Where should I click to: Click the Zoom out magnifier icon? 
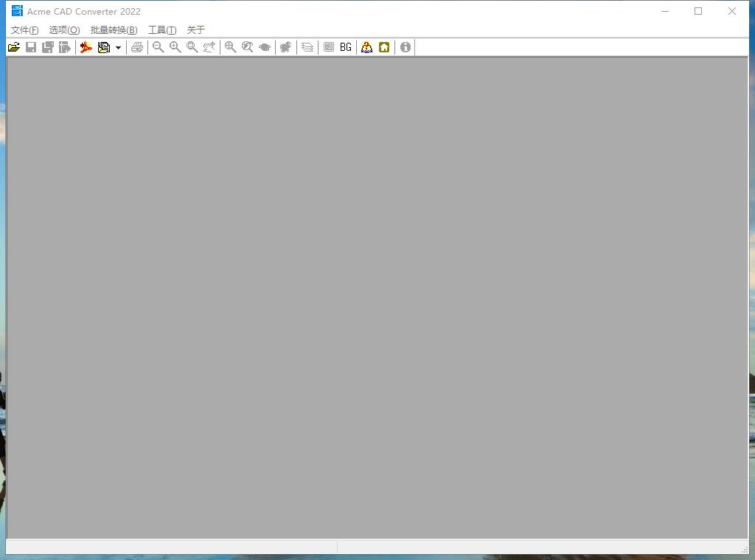coord(158,47)
